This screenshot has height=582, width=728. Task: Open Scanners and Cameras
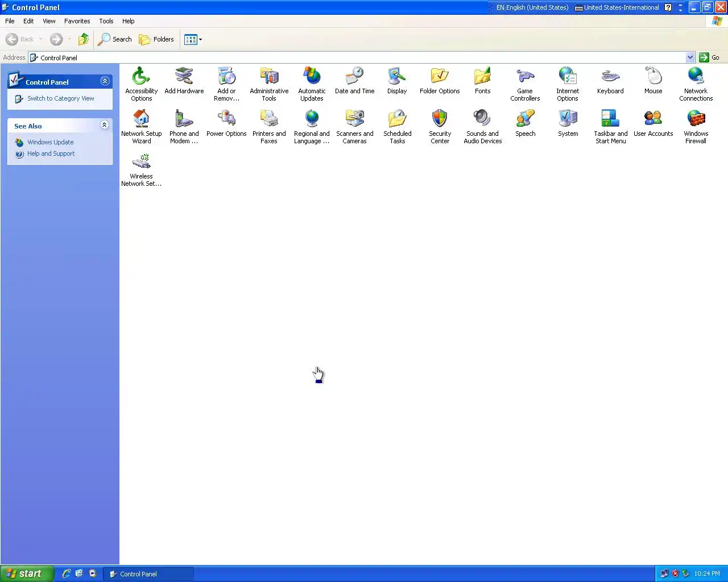pos(354,126)
